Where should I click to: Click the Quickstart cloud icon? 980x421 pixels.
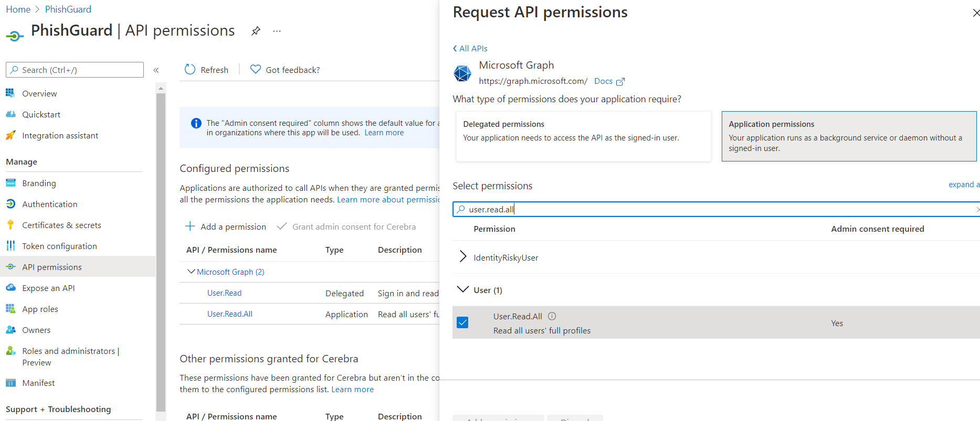(x=10, y=114)
